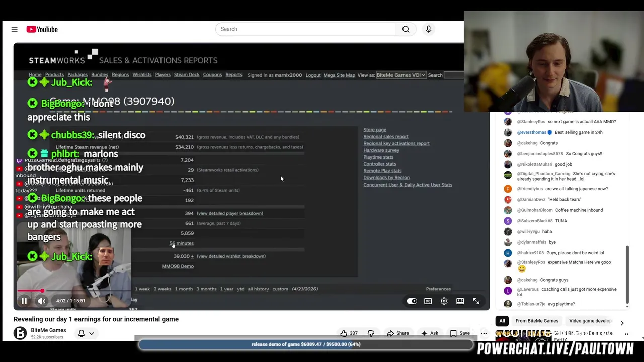Click the Steam Deck menu in Steamworks

coord(187,75)
